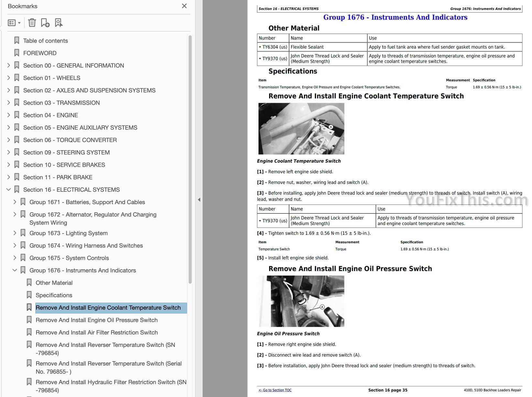
Task: Click the Engine Oil Pressure Switch photo
Action: click(301, 301)
